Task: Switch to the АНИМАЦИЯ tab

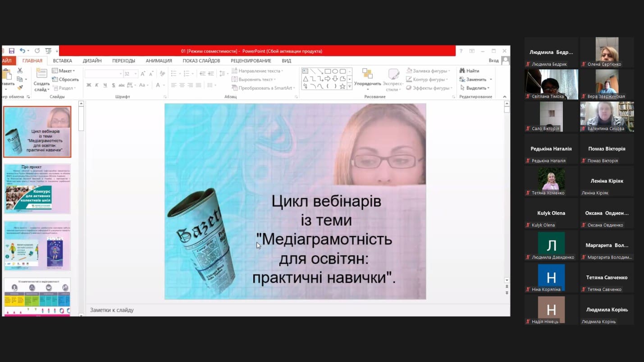Action: click(x=159, y=61)
